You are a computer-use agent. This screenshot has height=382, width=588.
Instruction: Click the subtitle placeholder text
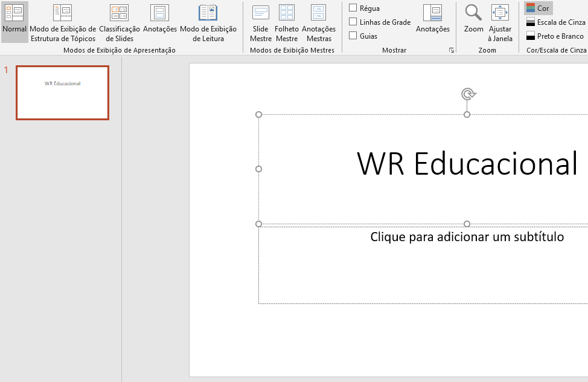[x=467, y=237]
